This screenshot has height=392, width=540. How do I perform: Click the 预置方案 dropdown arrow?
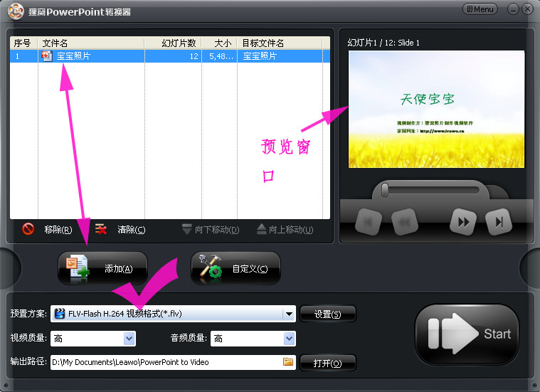pos(289,314)
